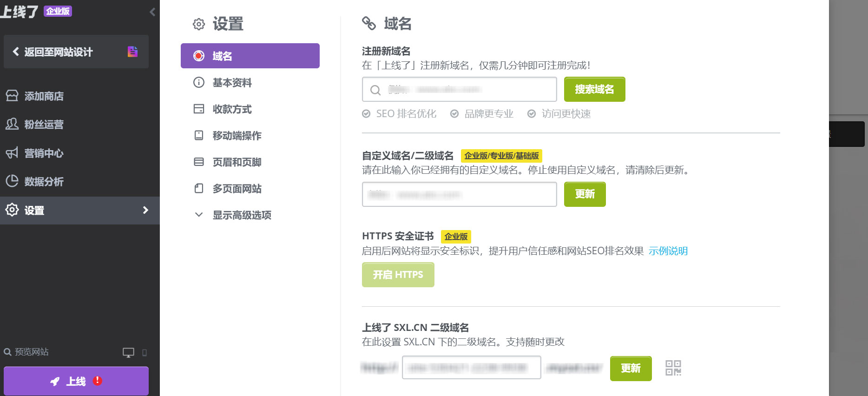Click the magnifier icon in domain search
This screenshot has height=396, width=868.
pos(375,90)
